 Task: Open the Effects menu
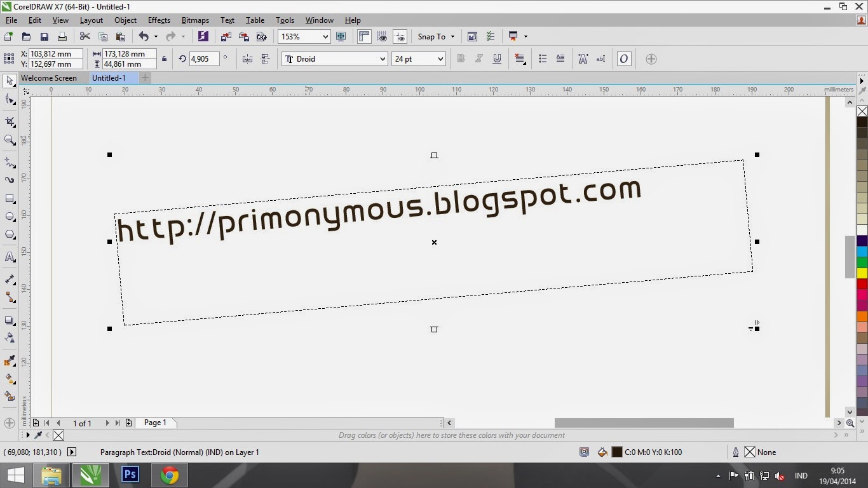point(159,20)
